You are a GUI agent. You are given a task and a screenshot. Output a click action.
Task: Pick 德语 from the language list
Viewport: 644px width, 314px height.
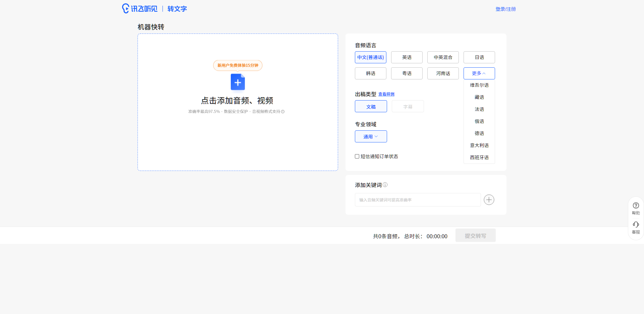tap(479, 133)
